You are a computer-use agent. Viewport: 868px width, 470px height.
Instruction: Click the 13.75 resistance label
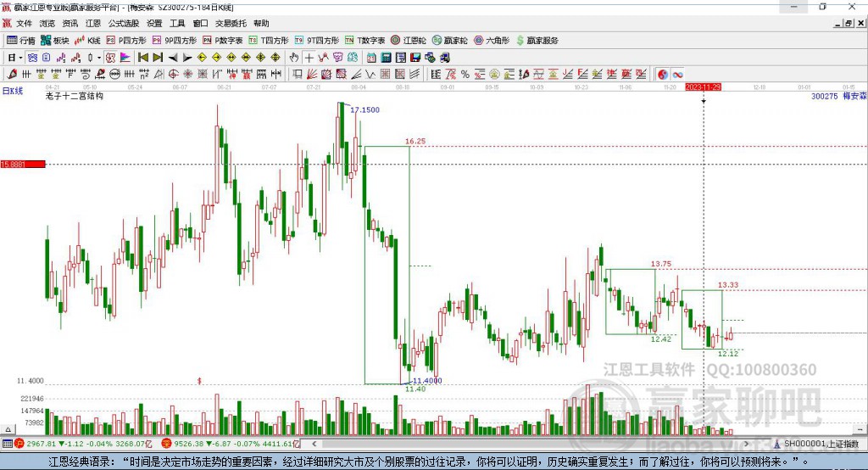(661, 264)
